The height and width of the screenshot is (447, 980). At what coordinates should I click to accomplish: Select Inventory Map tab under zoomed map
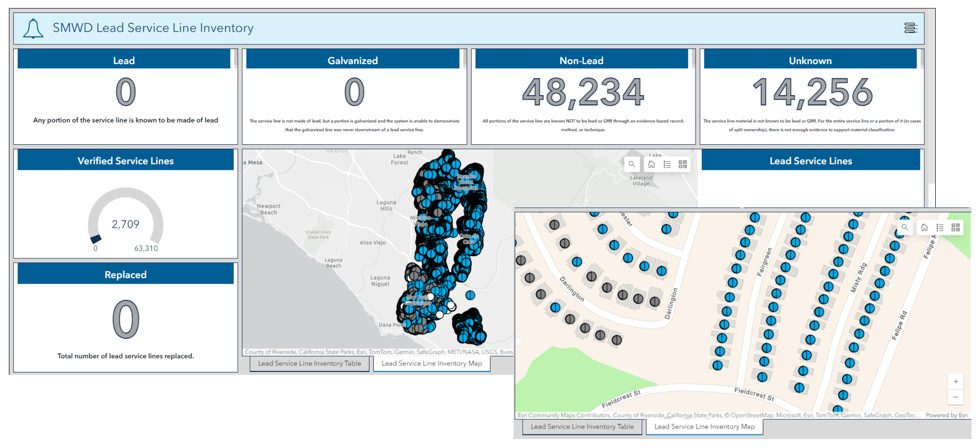click(x=704, y=427)
